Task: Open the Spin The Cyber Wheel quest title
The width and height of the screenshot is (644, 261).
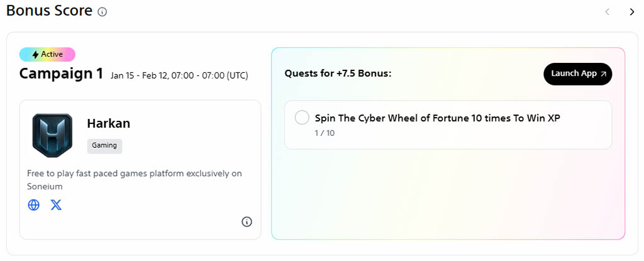Action: coord(437,118)
